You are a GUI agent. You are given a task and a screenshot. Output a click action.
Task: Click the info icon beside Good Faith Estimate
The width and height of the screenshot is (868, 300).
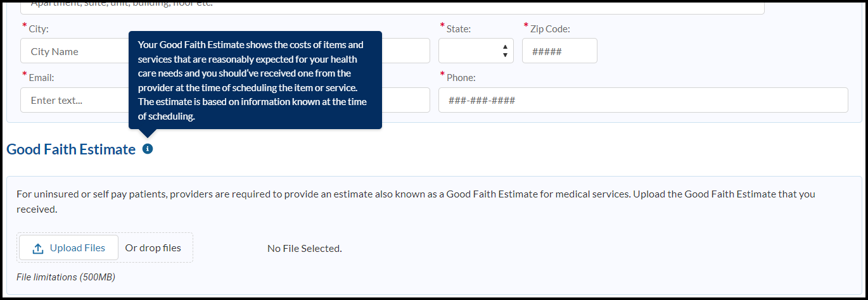pos(148,149)
